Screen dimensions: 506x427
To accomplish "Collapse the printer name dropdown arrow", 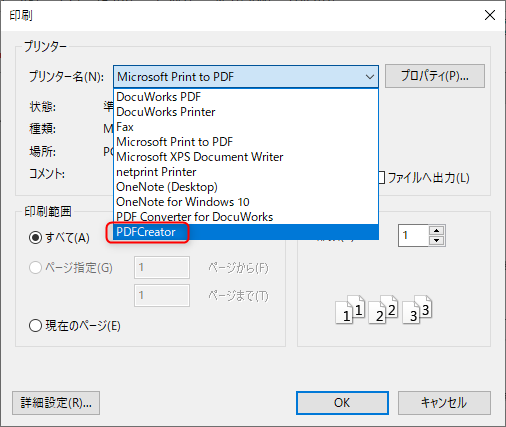I will coord(369,77).
